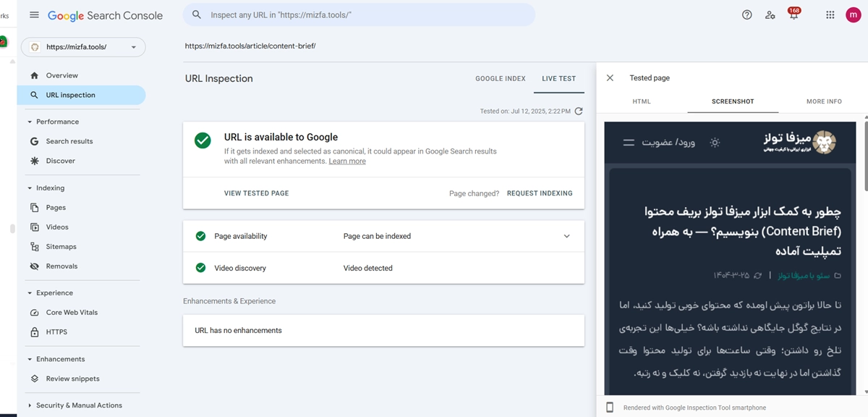868x417 pixels.
Task: Toggle the theme sun icon in screenshot
Action: click(x=715, y=143)
